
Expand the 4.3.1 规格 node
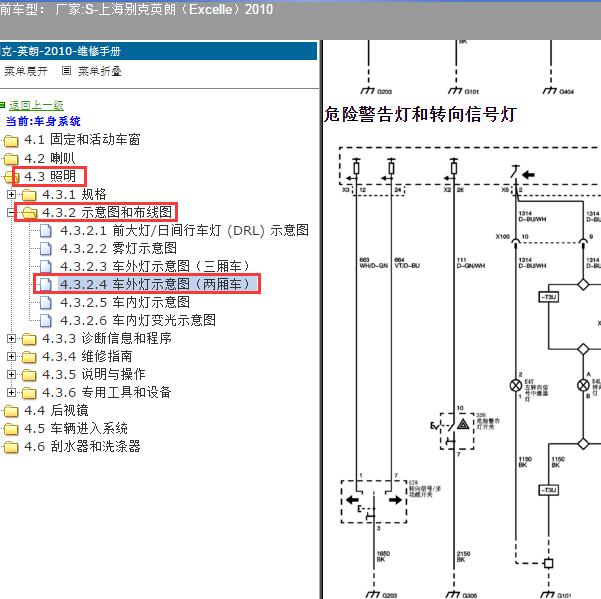(11, 194)
